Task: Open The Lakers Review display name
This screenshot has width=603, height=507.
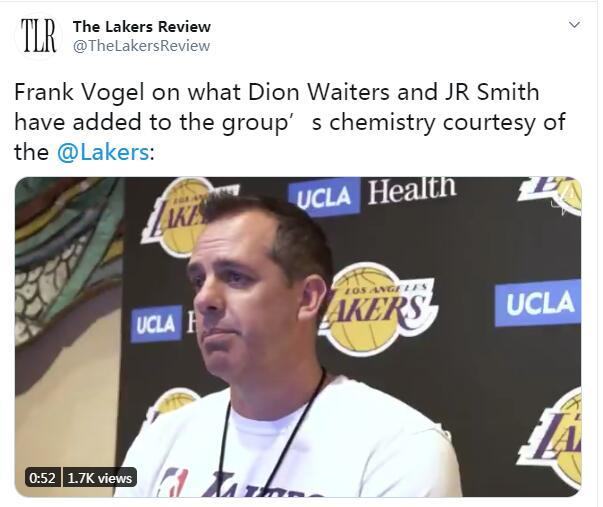Action: [x=142, y=27]
